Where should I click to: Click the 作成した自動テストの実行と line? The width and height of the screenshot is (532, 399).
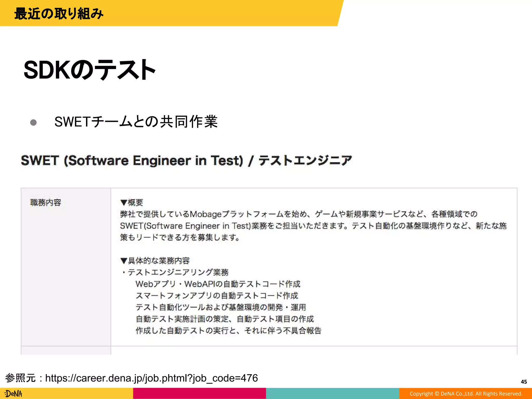tap(228, 331)
